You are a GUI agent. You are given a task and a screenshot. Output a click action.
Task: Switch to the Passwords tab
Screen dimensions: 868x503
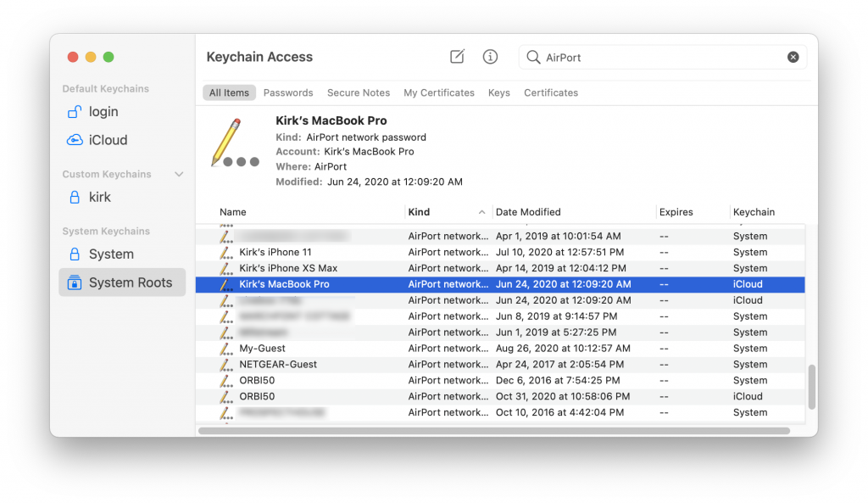click(288, 92)
